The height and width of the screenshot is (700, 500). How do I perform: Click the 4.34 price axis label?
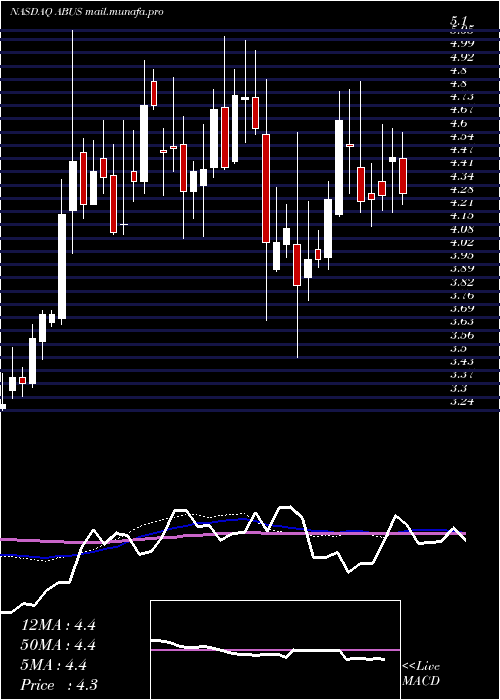462,176
